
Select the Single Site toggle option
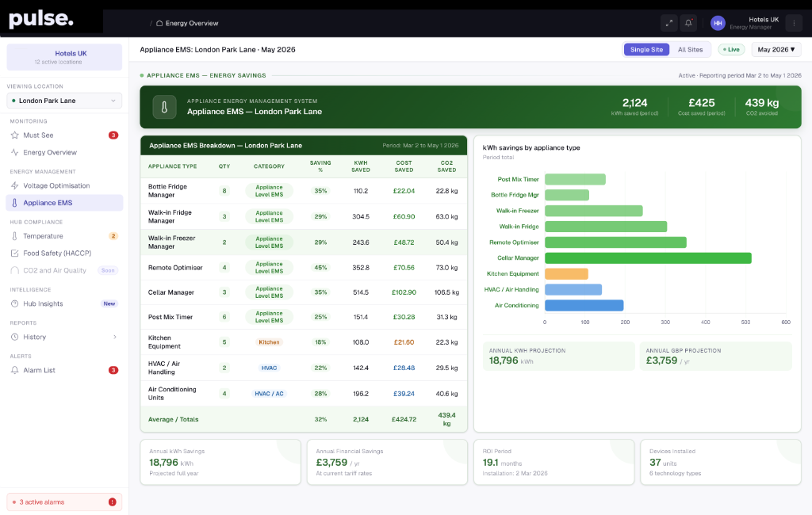pyautogui.click(x=646, y=50)
